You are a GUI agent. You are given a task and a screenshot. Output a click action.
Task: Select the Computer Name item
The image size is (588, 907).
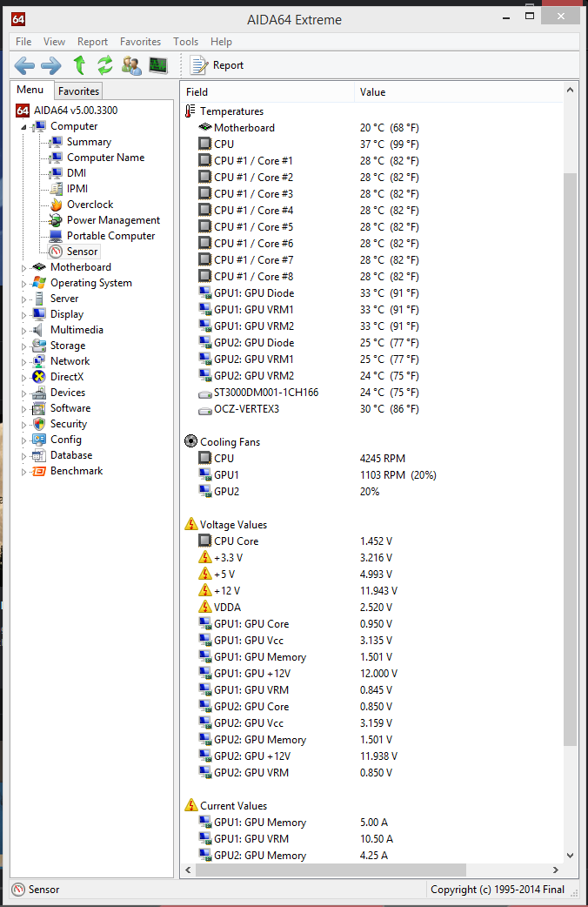tap(106, 158)
